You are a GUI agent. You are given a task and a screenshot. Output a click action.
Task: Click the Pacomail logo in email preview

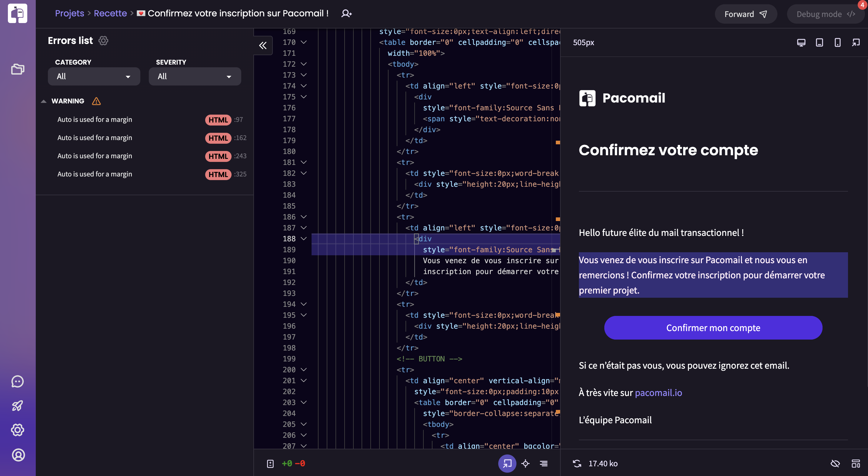pyautogui.click(x=622, y=98)
